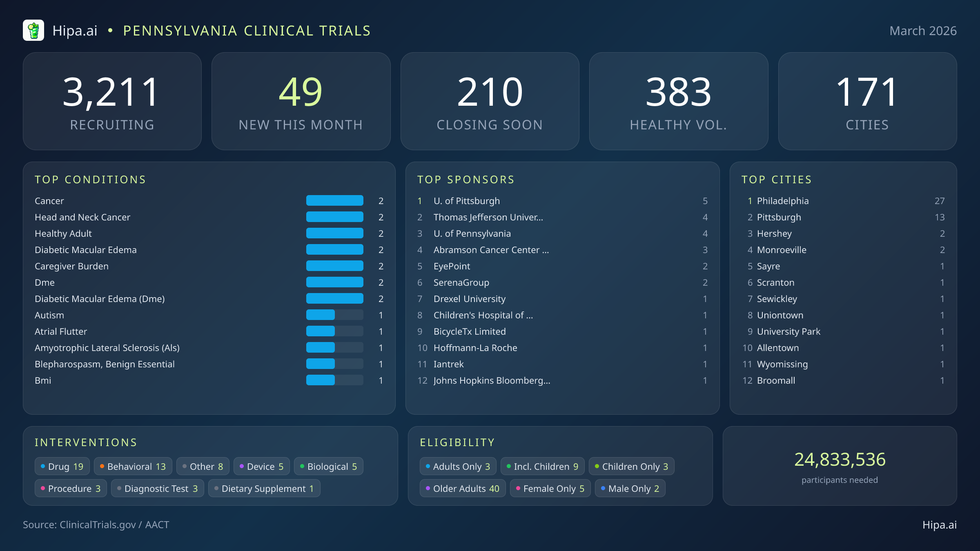Click the Hipa.ai logo icon
Viewport: 980px width, 551px height.
click(34, 30)
